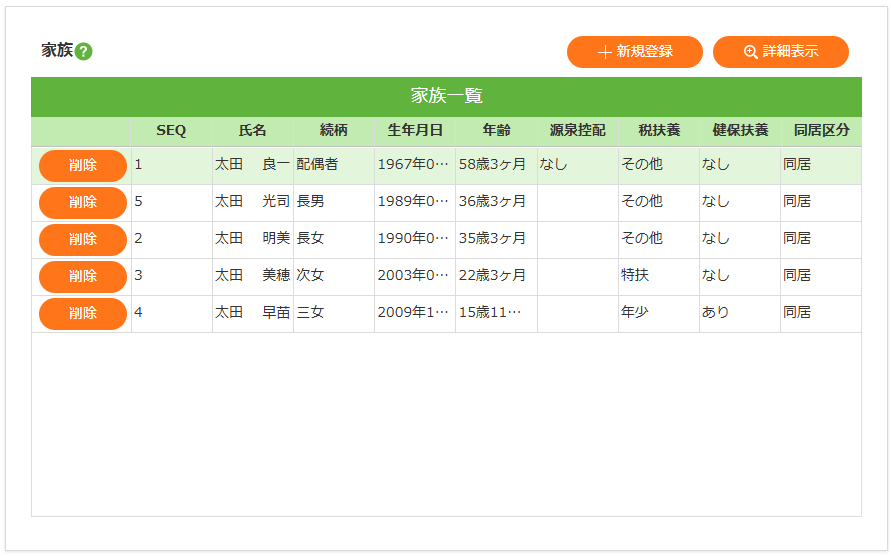This screenshot has width=891, height=556.
Task: Click the magnifier icon for 詳細表示
Action: pos(750,52)
